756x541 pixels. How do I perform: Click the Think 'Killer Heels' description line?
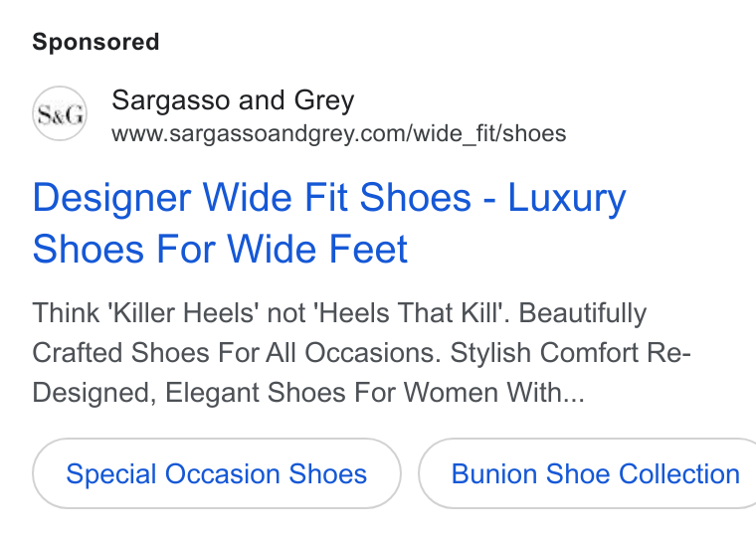[339, 313]
